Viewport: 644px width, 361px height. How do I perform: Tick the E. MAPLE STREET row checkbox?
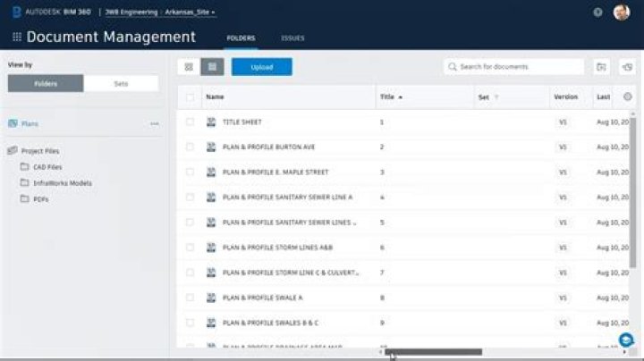tap(190, 172)
